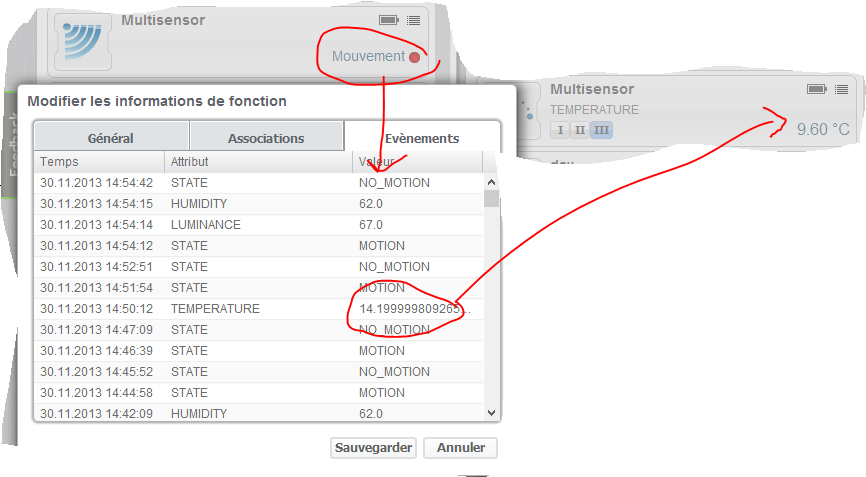This screenshot has width=866, height=477.
Task: Click the red Mouvement status indicator
Action: pyautogui.click(x=414, y=57)
